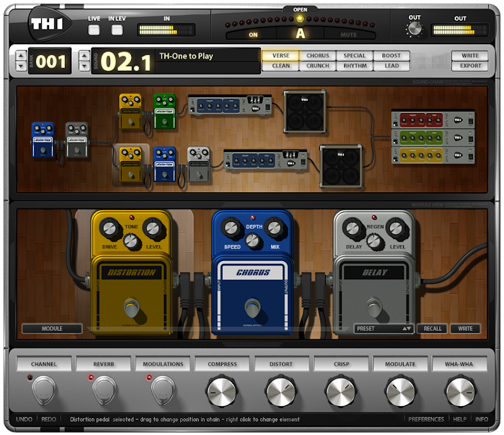Click RECALL next to the preset selector
This screenshot has height=435, width=504.
point(432,328)
